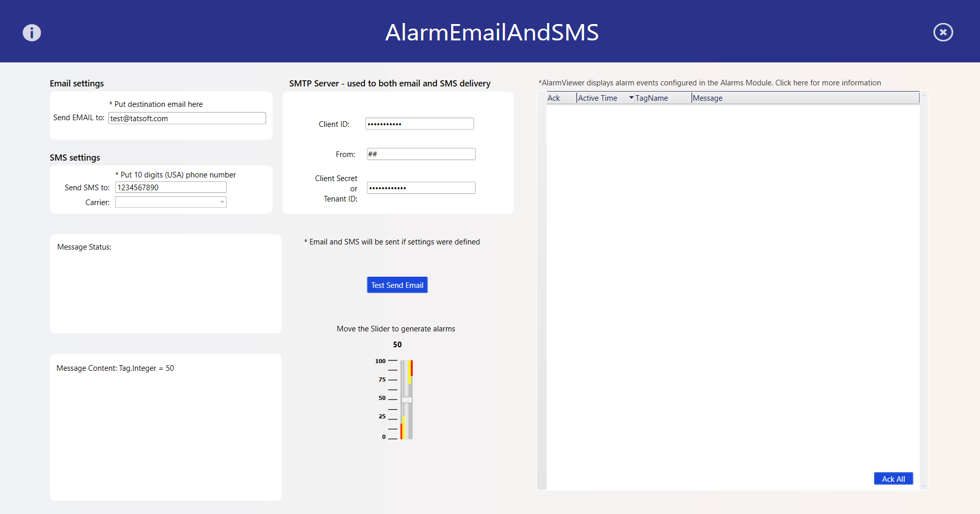This screenshot has width=980, height=514.
Task: Sort by the Ack column header
Action: (554, 98)
